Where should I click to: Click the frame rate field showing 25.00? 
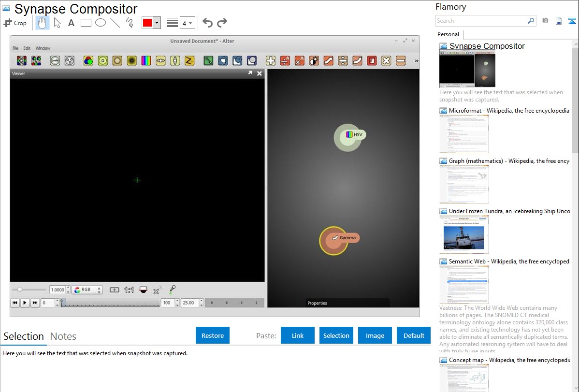(x=190, y=303)
